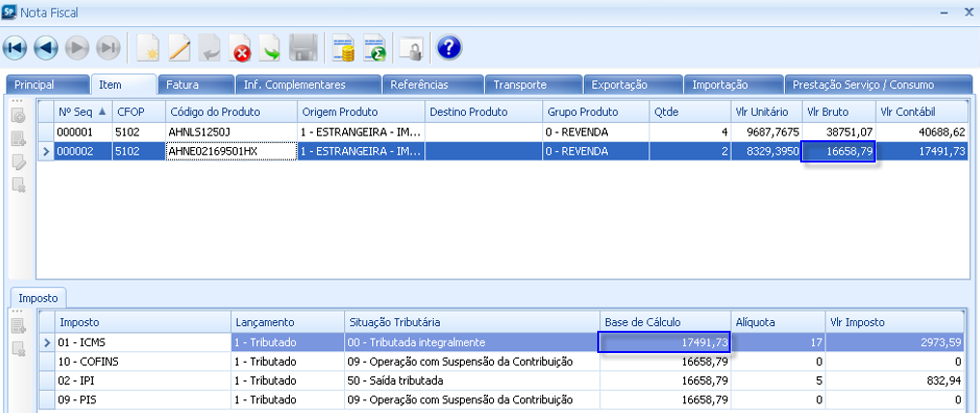This screenshot has width=980, height=413.
Task: Click the previous record arrow button
Action: [45, 47]
